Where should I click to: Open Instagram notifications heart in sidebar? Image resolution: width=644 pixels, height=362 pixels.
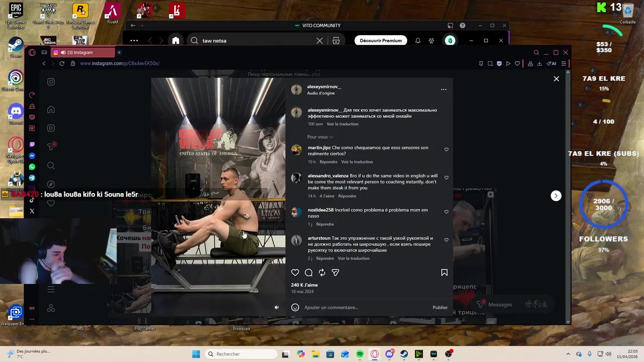[51, 203]
